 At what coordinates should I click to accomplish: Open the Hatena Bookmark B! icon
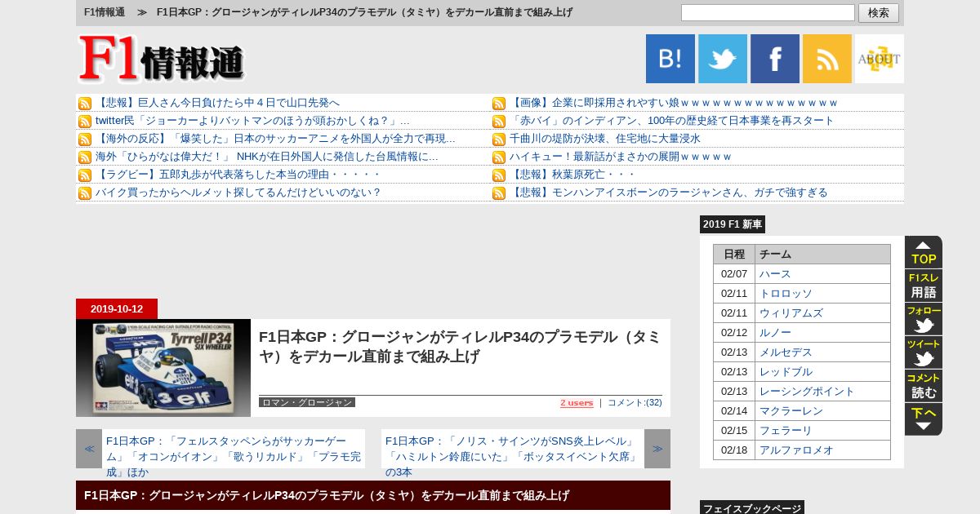coord(670,59)
